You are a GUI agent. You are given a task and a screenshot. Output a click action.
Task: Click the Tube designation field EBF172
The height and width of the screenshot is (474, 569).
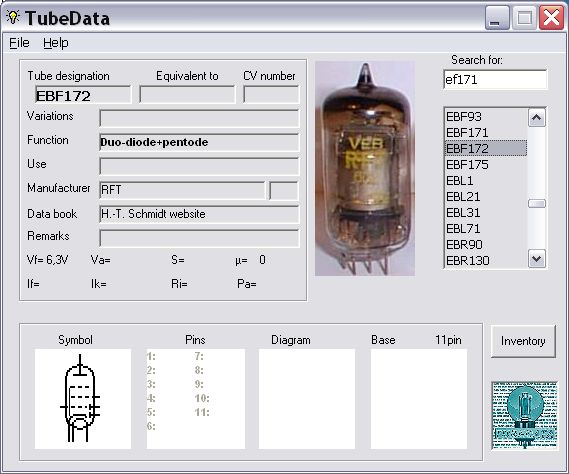tap(83, 95)
